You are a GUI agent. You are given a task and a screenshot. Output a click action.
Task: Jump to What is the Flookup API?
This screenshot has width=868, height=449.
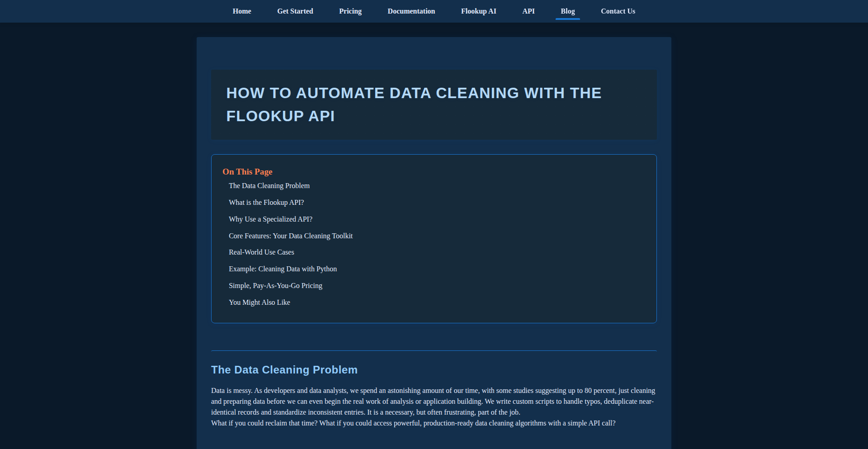(x=266, y=203)
